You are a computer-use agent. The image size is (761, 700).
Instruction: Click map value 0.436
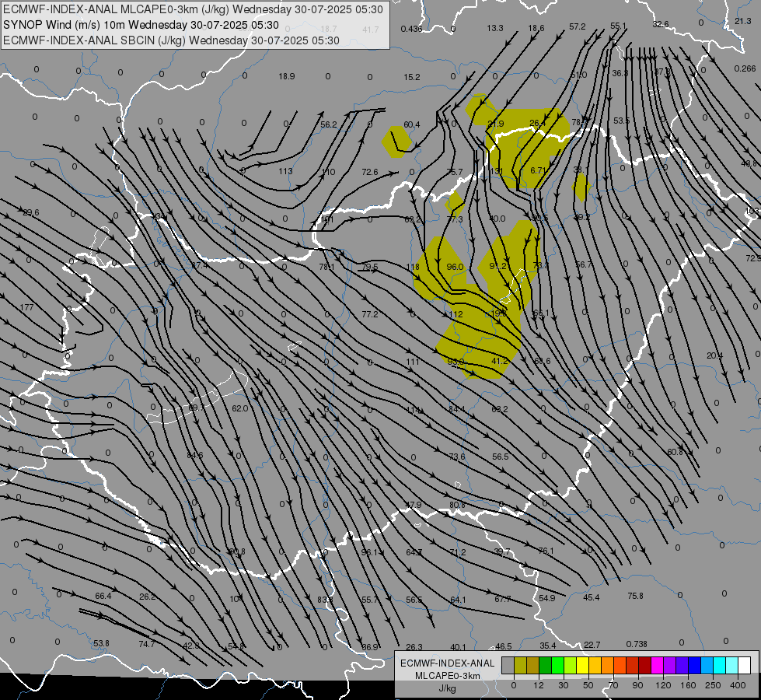(411, 29)
